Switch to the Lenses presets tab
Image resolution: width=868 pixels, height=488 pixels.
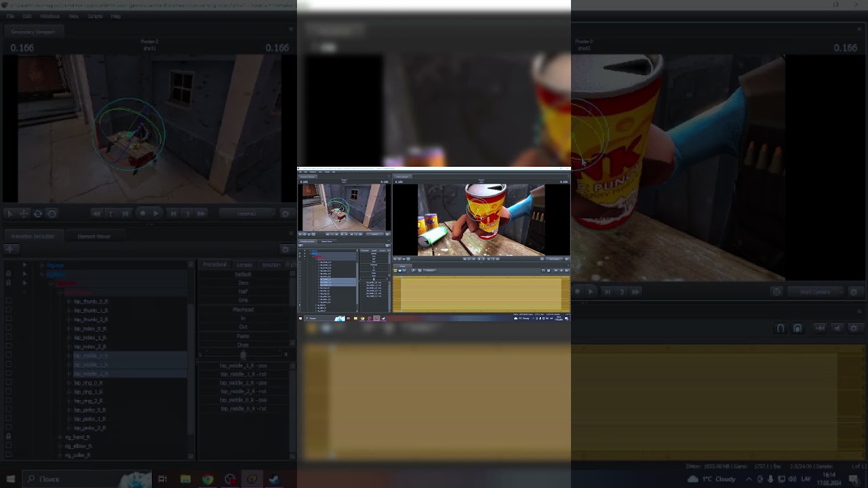[x=244, y=265]
